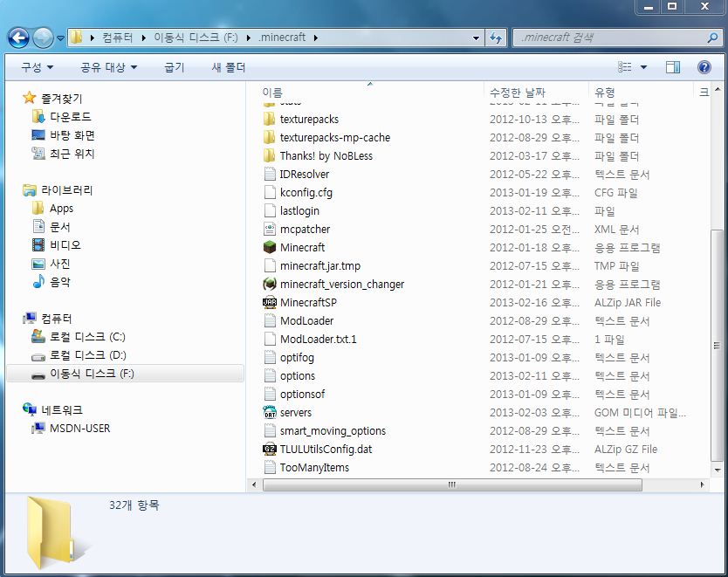Open the 구성 dropdown menu

coord(38,67)
